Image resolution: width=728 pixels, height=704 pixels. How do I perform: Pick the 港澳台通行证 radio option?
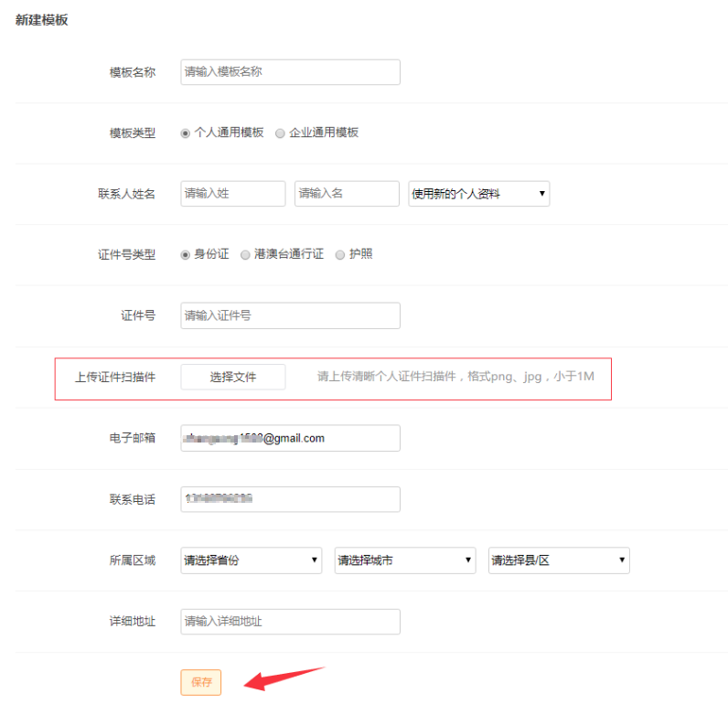click(x=245, y=255)
